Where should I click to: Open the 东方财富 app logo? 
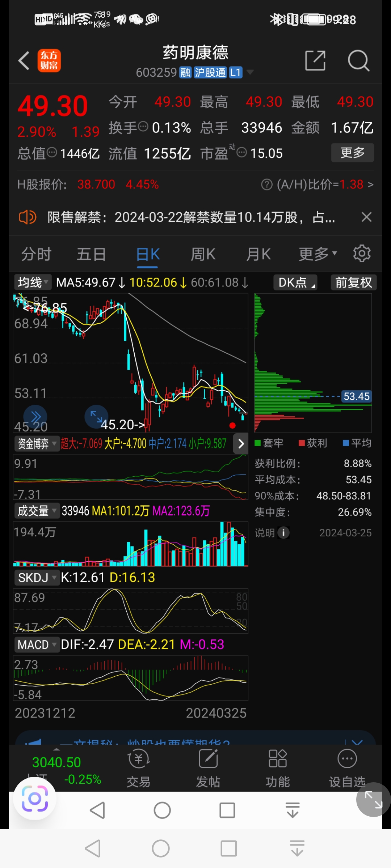[x=49, y=60]
